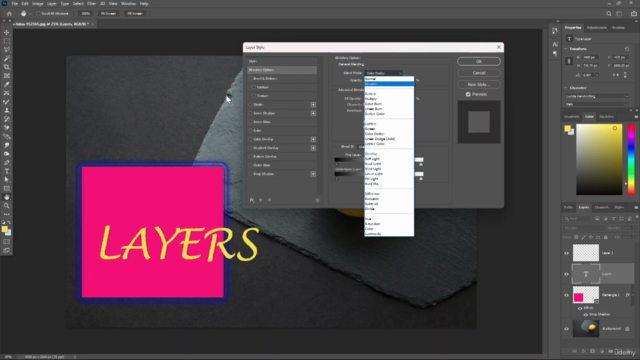
Task: Click This Layer white slider handle
Action: pyautogui.click(x=421, y=164)
